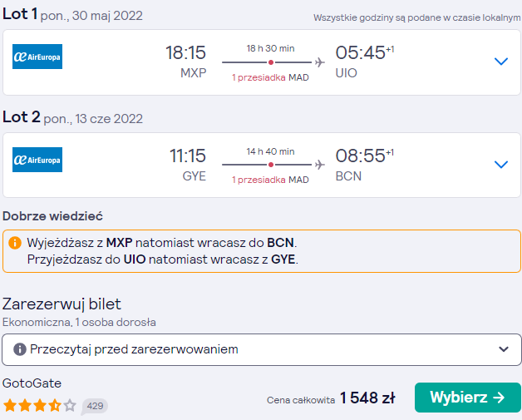The height and width of the screenshot is (420, 522).
Task: Select the Lot 1 MXP to UIO card
Action: tap(262, 62)
